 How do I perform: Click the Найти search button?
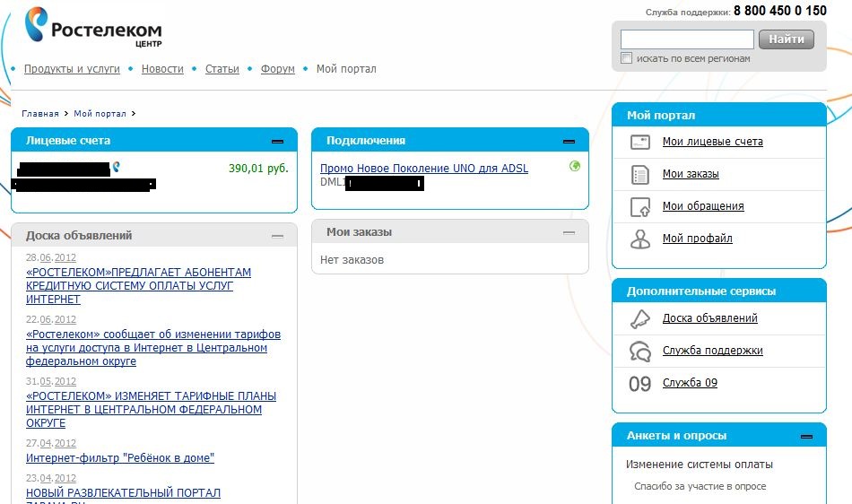pos(787,39)
